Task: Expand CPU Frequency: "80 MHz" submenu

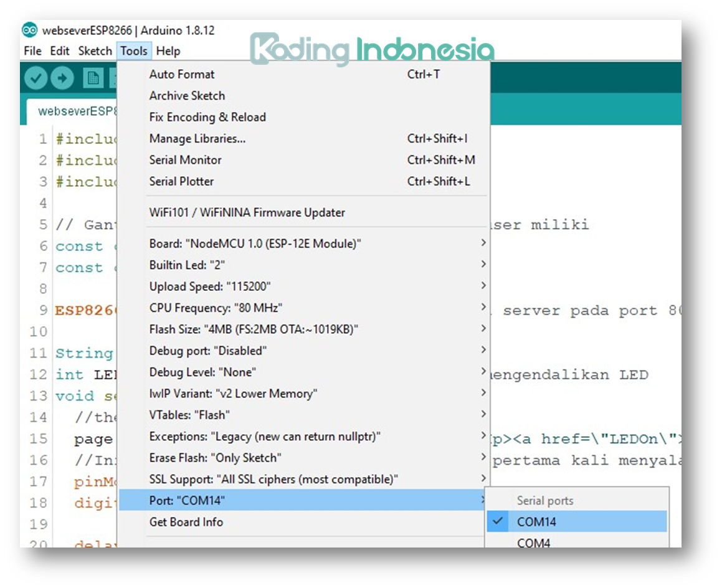Action: click(304, 308)
